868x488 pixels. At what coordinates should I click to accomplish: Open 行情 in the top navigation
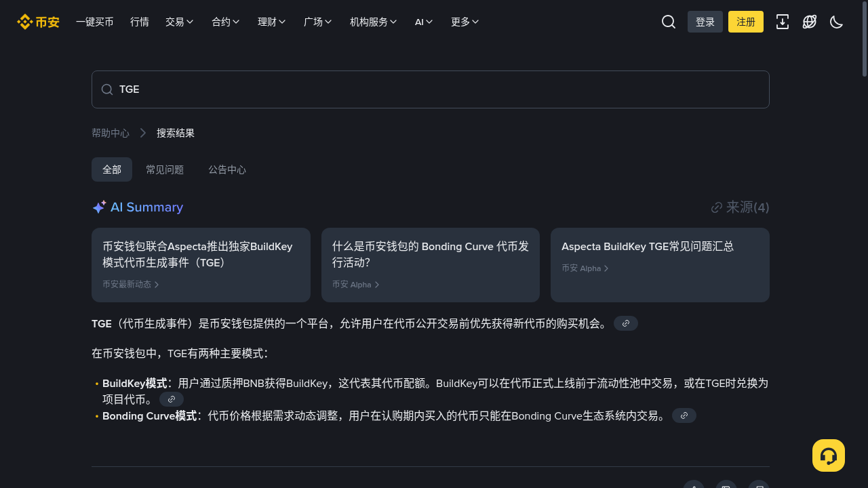(140, 22)
